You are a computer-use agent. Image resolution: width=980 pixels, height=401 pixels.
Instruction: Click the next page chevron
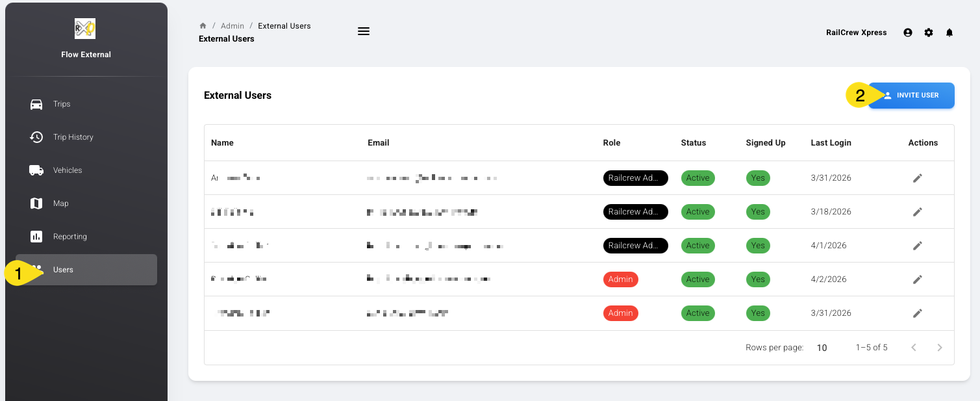click(940, 348)
